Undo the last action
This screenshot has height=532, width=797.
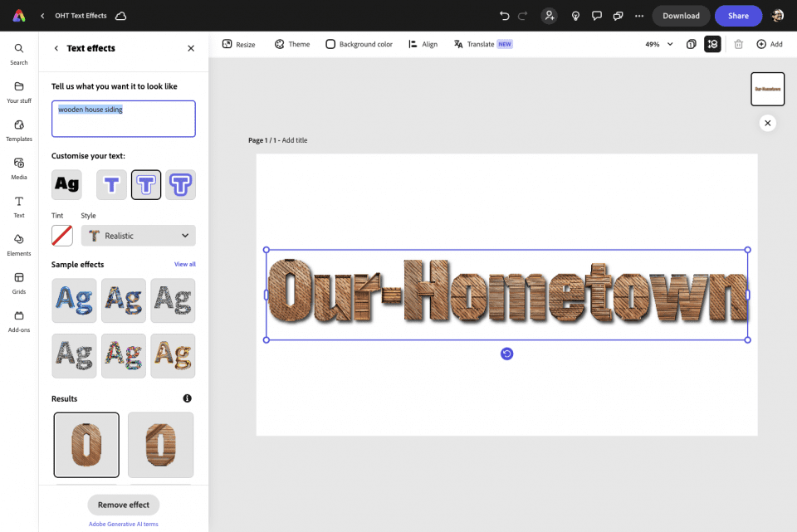tap(504, 14)
